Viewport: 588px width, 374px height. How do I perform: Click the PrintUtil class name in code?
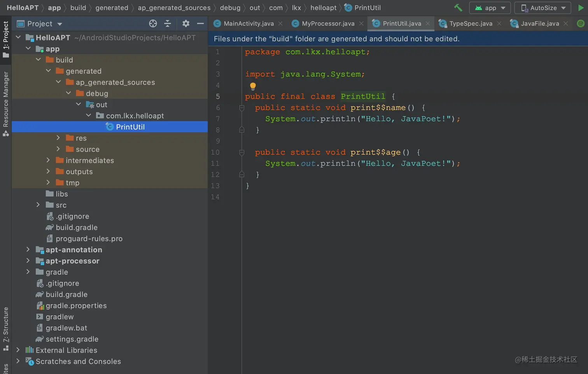tap(363, 96)
